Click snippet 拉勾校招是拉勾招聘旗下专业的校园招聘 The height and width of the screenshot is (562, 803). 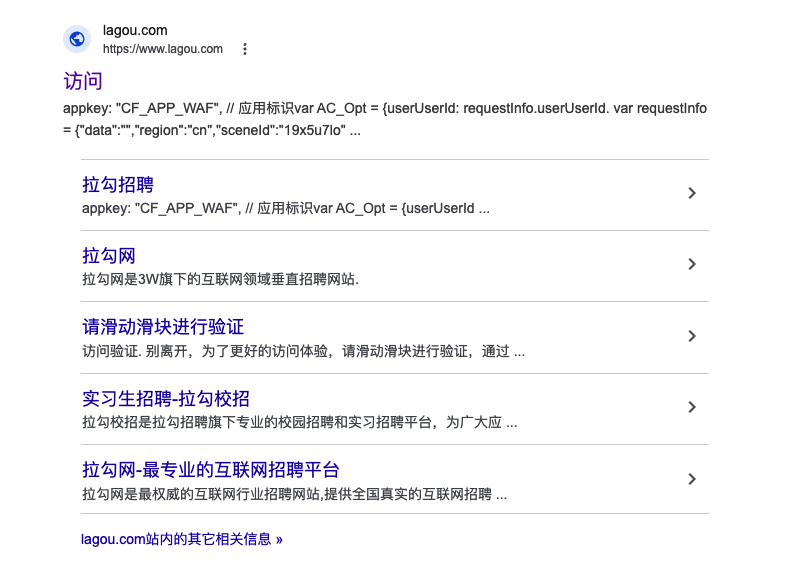click(300, 423)
